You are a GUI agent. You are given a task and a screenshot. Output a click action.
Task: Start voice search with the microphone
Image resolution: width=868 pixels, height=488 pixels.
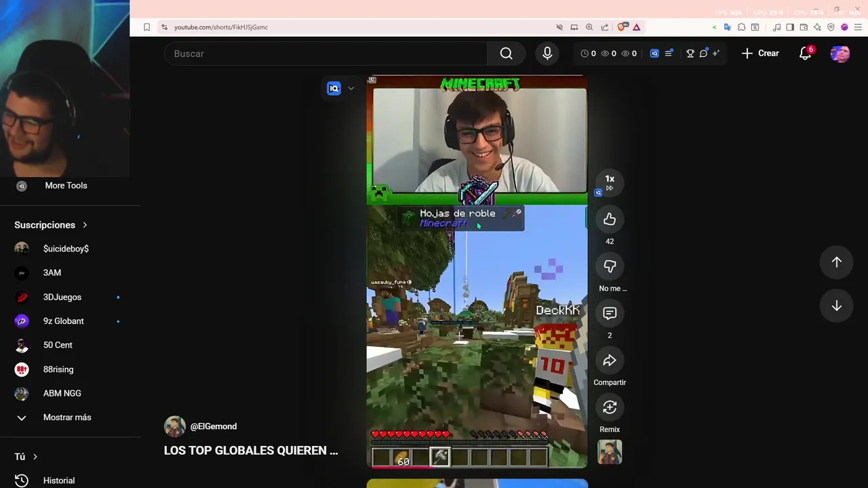547,54
